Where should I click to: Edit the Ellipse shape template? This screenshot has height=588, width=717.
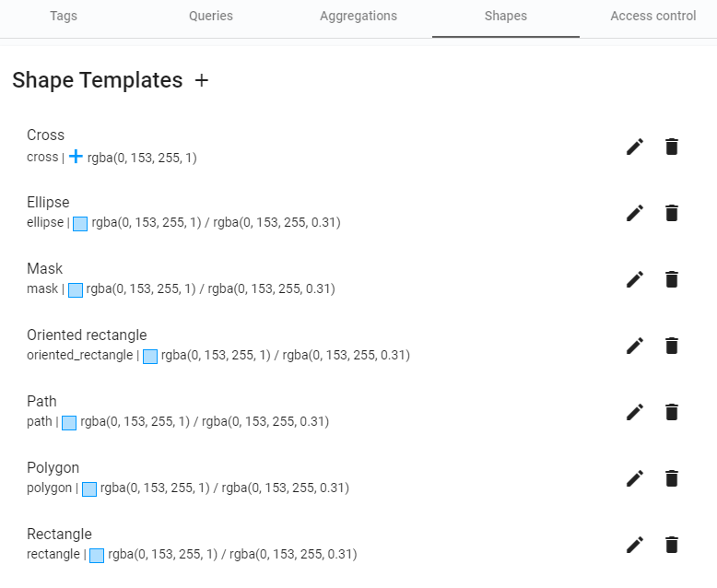[635, 213]
